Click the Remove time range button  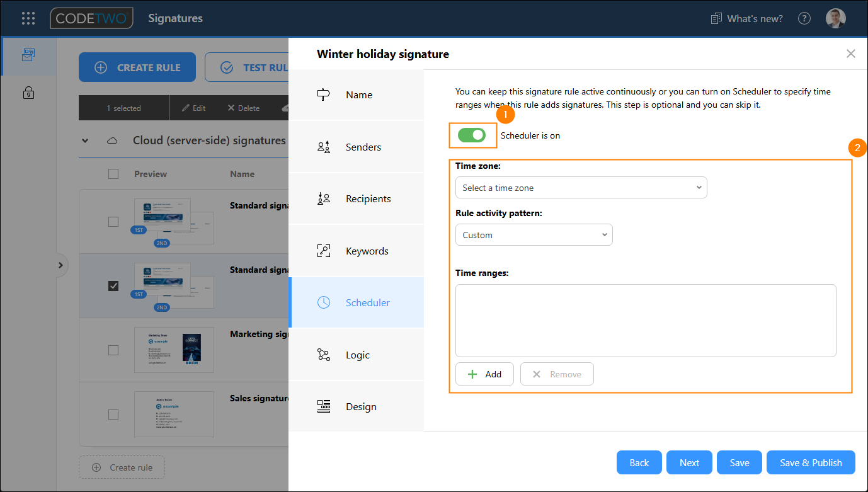[x=557, y=374]
